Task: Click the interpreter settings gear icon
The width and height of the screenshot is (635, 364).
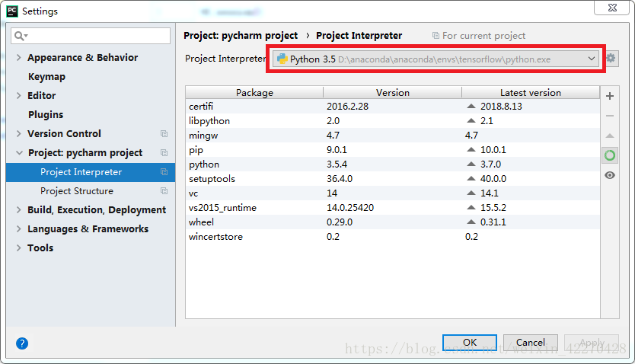Action: pyautogui.click(x=611, y=59)
